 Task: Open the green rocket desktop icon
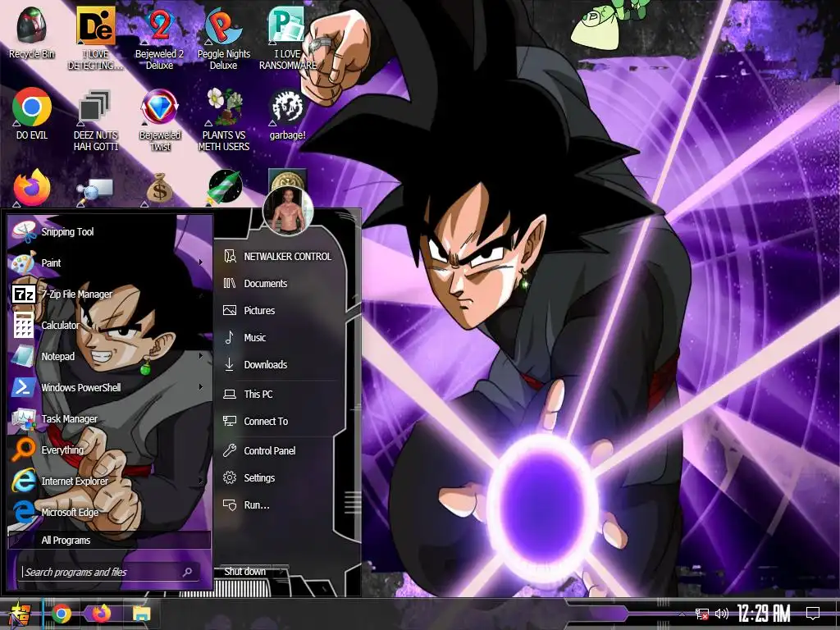[225, 187]
